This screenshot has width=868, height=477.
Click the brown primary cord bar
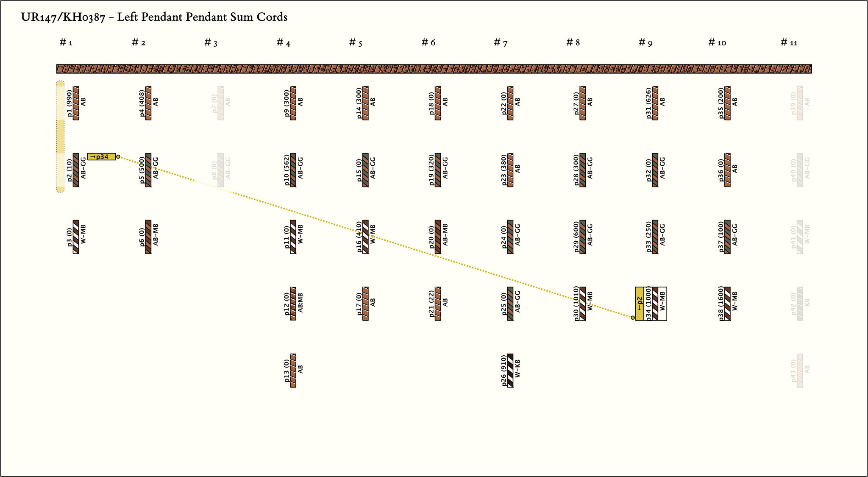434,69
